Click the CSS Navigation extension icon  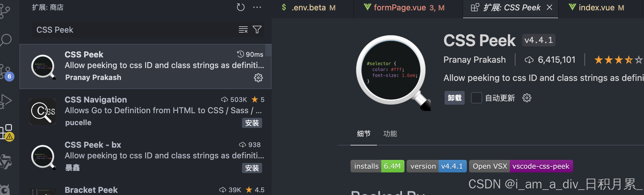pos(43,112)
